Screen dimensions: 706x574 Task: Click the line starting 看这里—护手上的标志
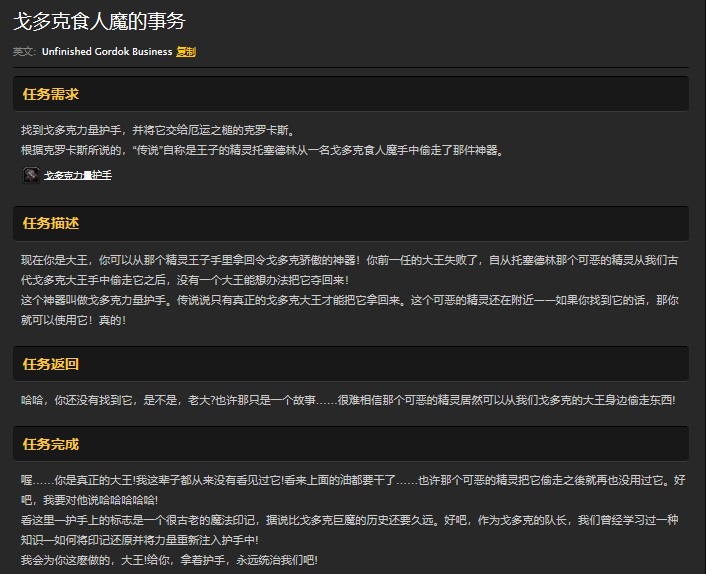tap(349, 530)
